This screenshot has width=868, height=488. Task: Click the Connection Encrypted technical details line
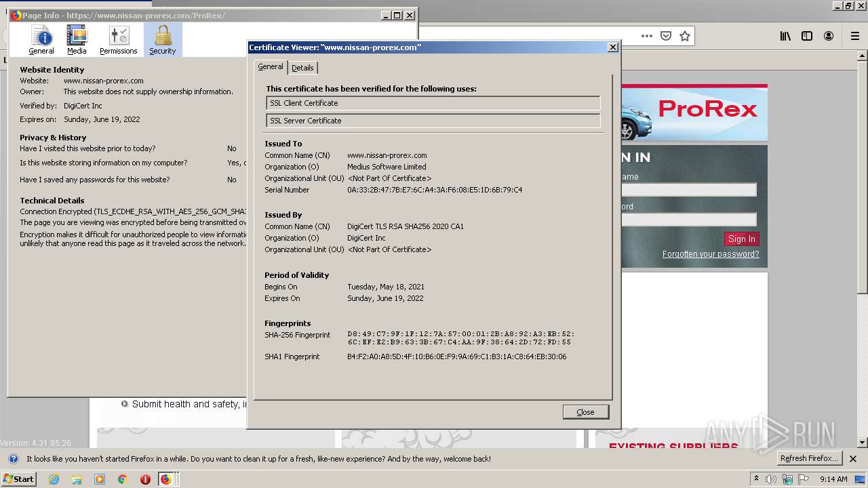(133, 211)
